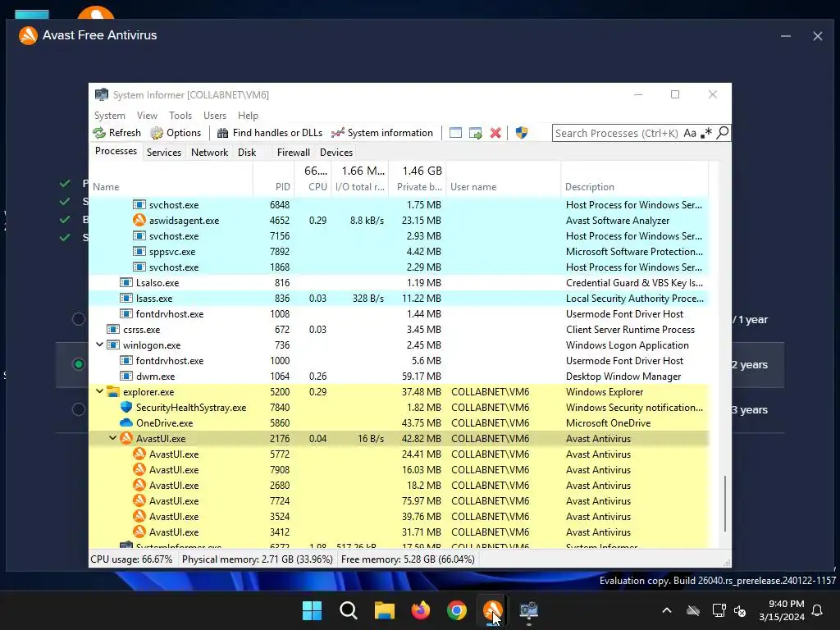Screen dimensions: 840x630
Task: Click the shield elevation icon in toolbar
Action: click(x=521, y=133)
